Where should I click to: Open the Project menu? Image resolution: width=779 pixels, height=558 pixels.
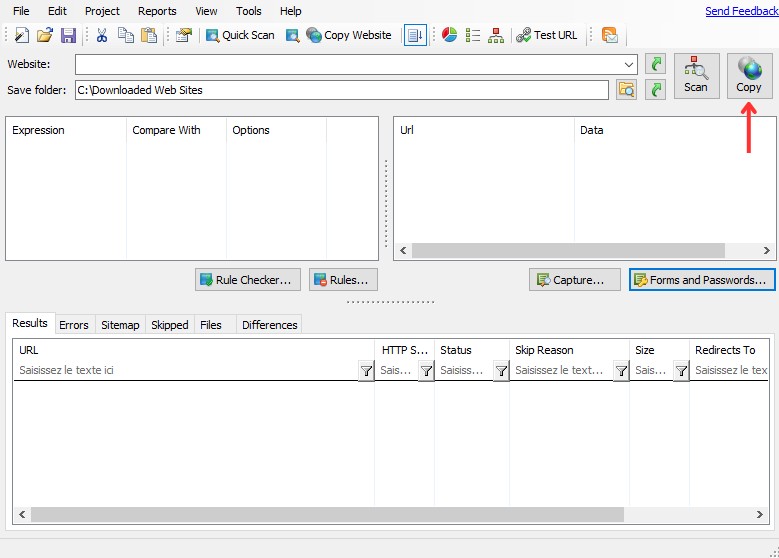102,11
